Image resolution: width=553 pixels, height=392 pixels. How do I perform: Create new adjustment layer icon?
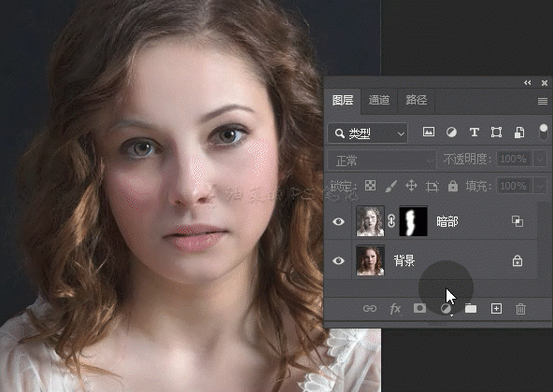point(447,309)
